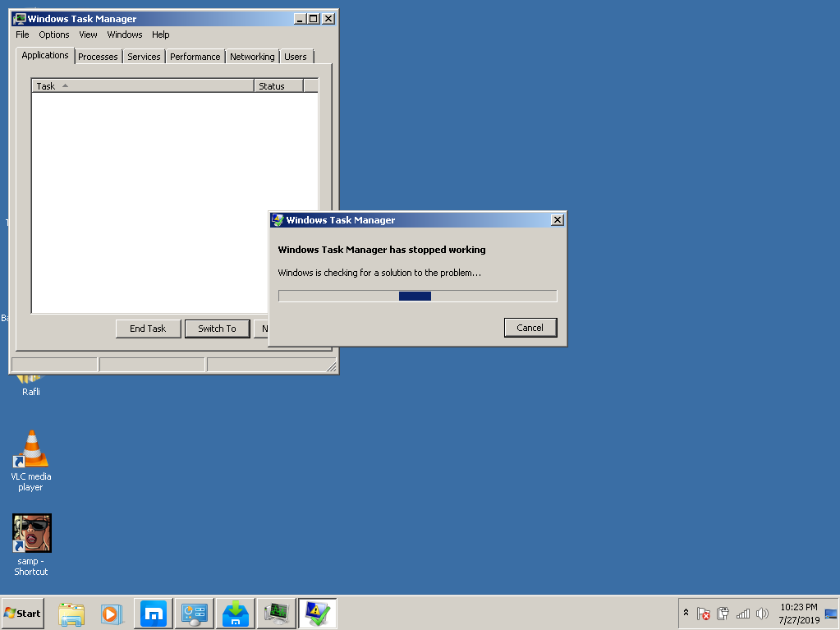Open Windows Explorer from taskbar
The height and width of the screenshot is (630, 840).
[71, 614]
